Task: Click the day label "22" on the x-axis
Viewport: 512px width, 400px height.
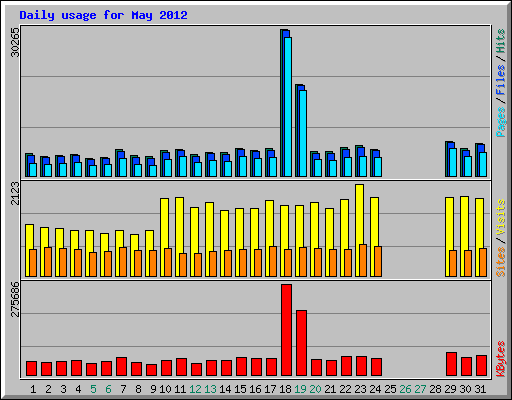Action: (x=345, y=389)
